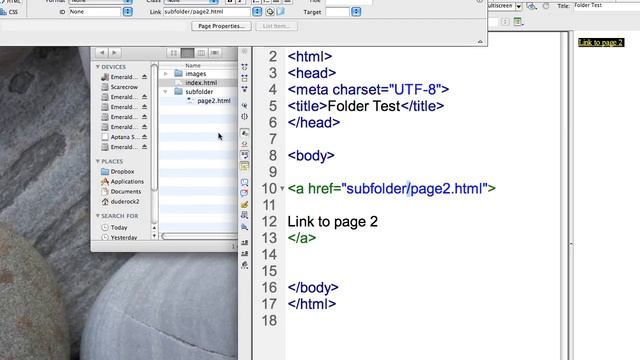Click the Wrap Tag pencil icon
Viewport: 640px width, 360px height.
click(244, 204)
